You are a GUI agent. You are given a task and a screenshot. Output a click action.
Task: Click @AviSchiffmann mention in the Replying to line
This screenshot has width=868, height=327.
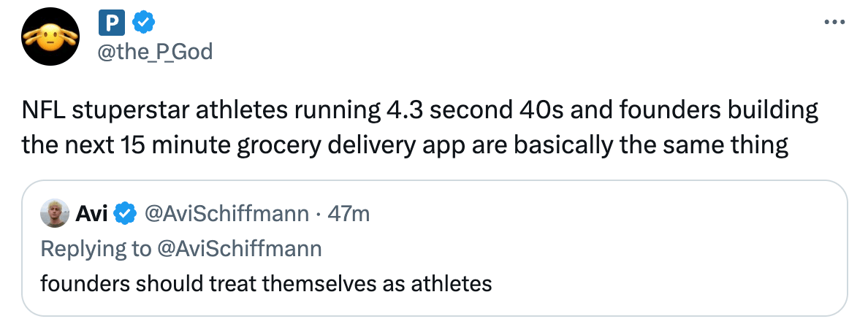pos(238,248)
